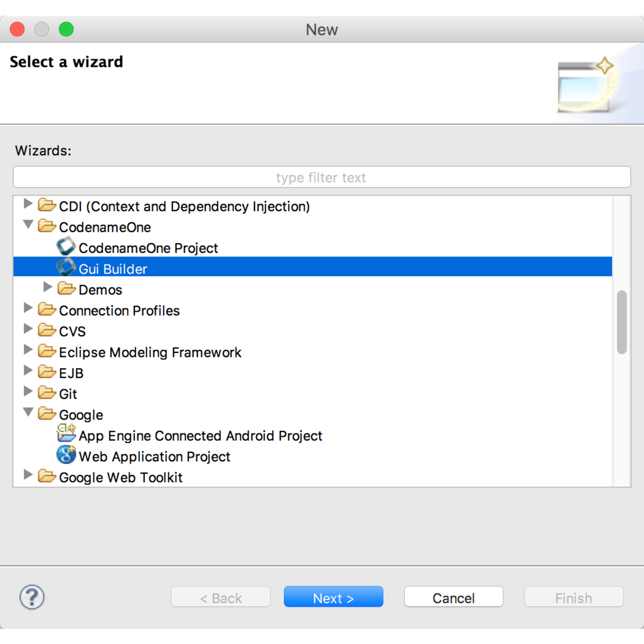Click the Google folder icon
The width and height of the screenshot is (644, 644).
coord(47,413)
